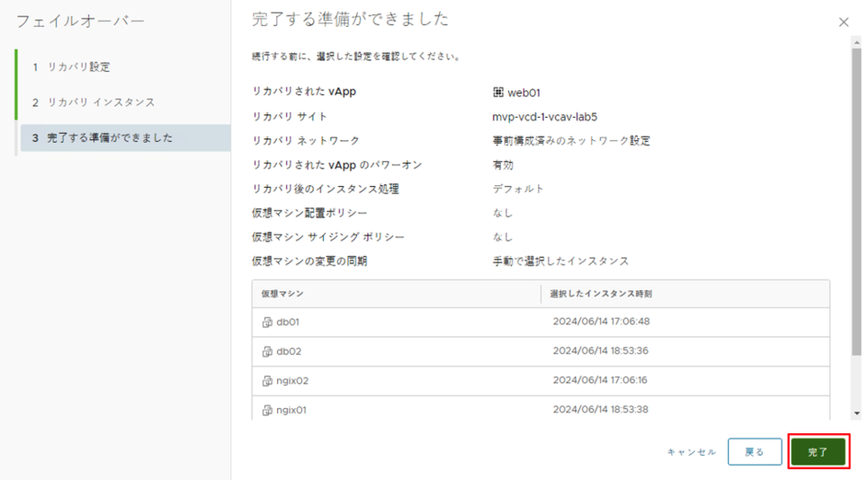Click the vApp icon beside web01
The height and width of the screenshot is (480, 868).
point(497,93)
